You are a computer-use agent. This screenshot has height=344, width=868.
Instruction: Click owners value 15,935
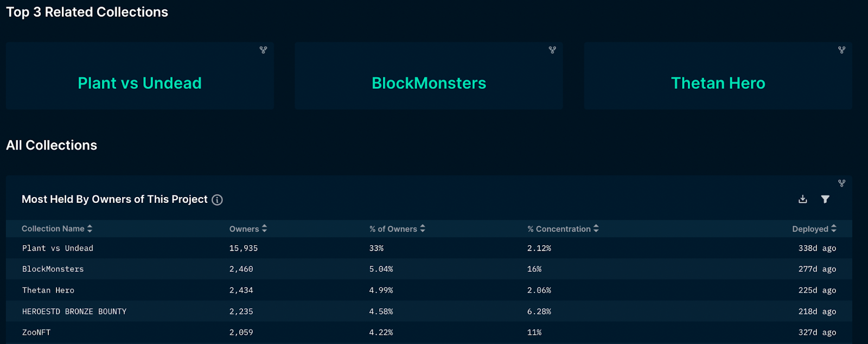click(244, 248)
